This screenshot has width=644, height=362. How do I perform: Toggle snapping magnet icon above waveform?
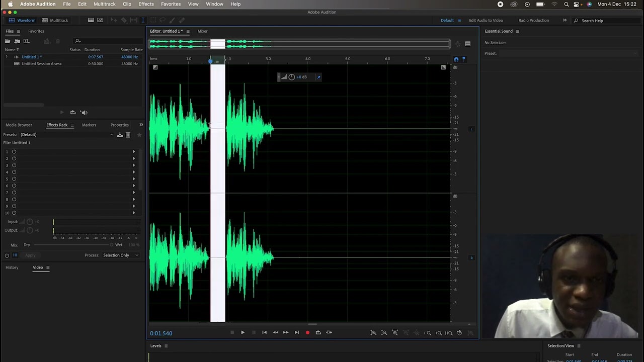[x=456, y=59]
